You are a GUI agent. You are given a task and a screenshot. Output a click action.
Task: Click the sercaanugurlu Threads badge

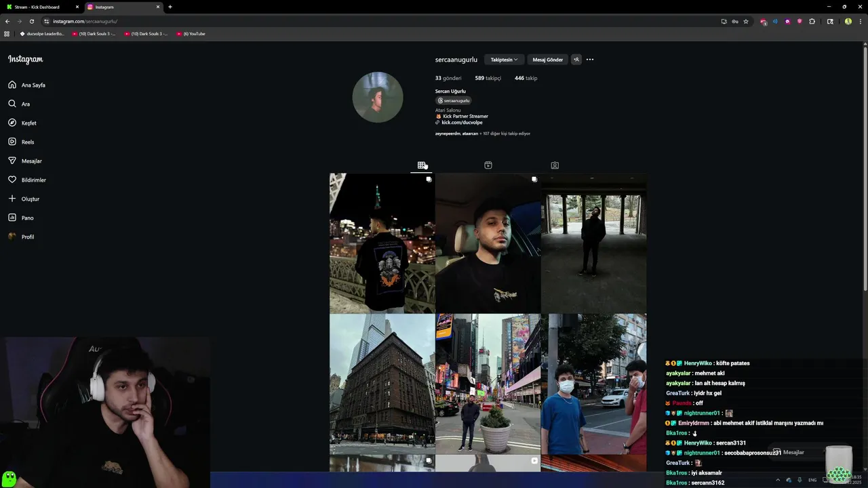tap(454, 100)
